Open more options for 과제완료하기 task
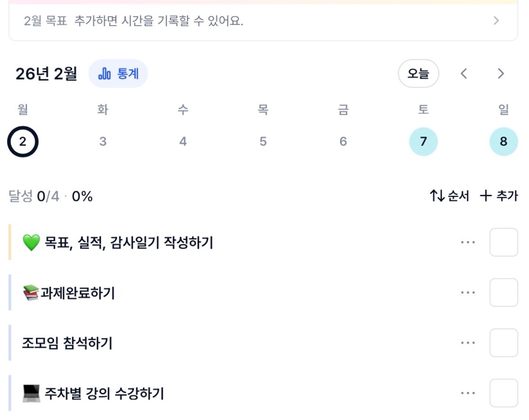This screenshot has height=420, width=529. click(468, 293)
